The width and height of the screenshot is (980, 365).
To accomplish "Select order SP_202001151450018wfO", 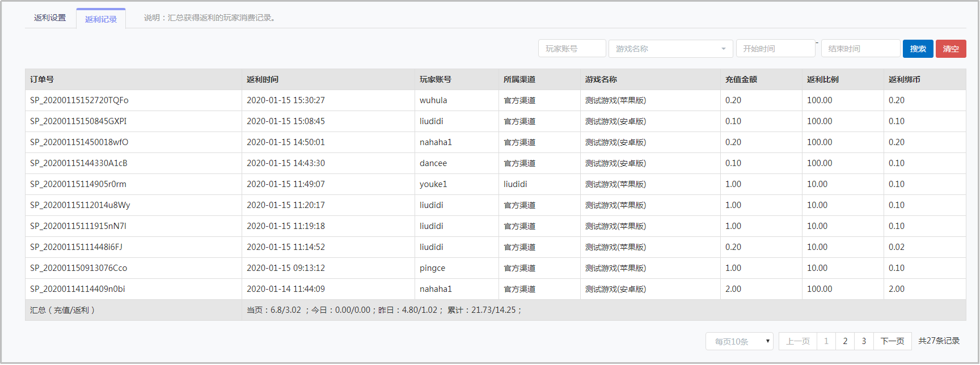I will tap(79, 142).
